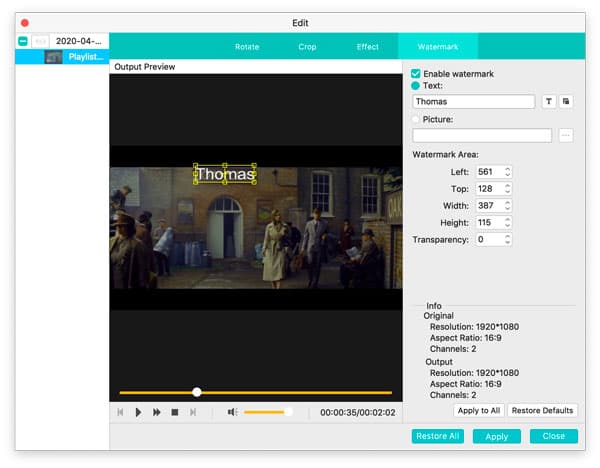The height and width of the screenshot is (468, 600).
Task: Increase the Top value stepper
Action: click(507, 186)
